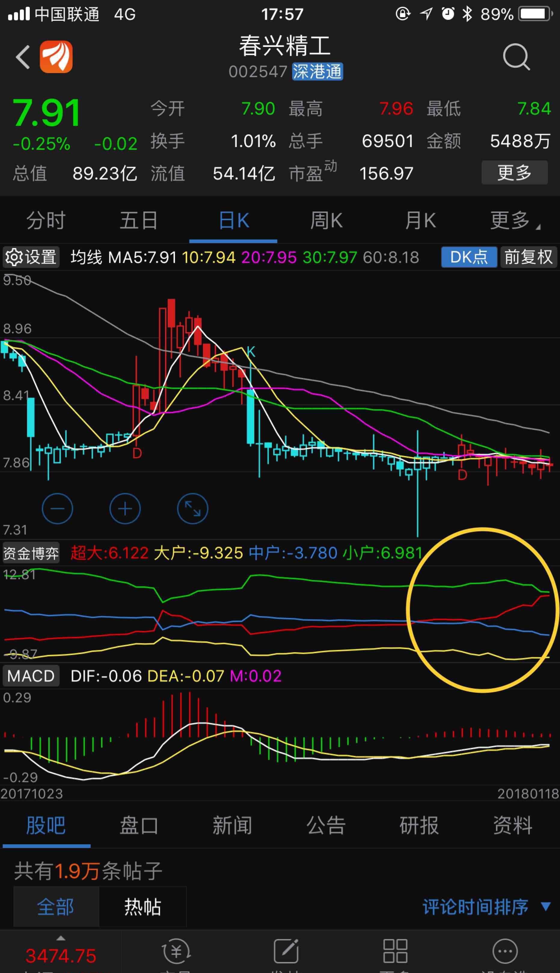
Task: Zoom in the K-line chart with plus icon
Action: (125, 509)
